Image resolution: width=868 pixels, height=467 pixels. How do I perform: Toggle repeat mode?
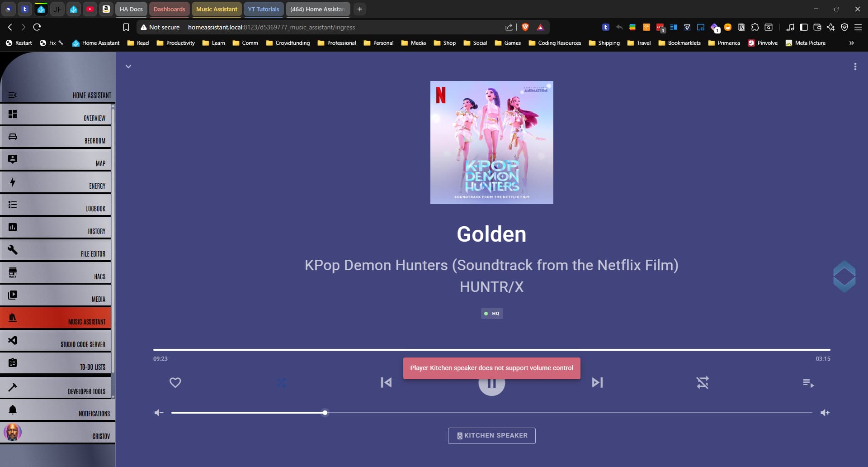point(703,383)
